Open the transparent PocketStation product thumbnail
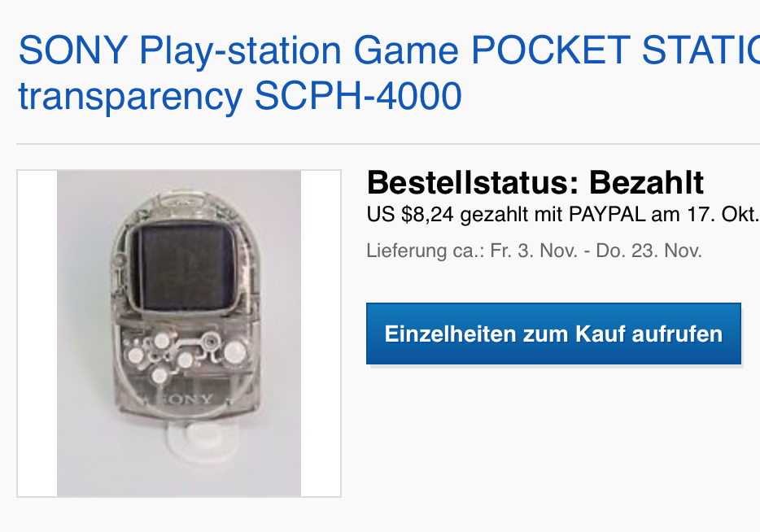Image resolution: width=760 pixels, height=532 pixels. click(179, 334)
